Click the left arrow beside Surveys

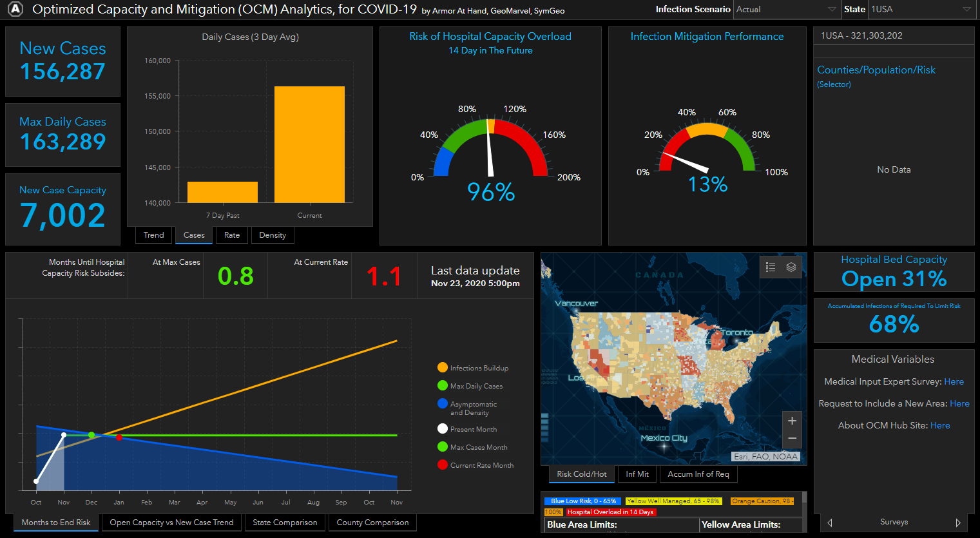(x=829, y=523)
